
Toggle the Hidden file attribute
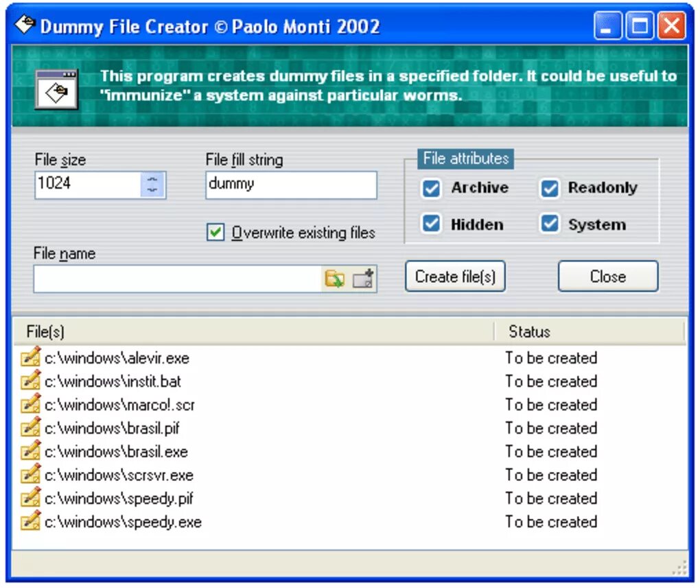coord(431,224)
